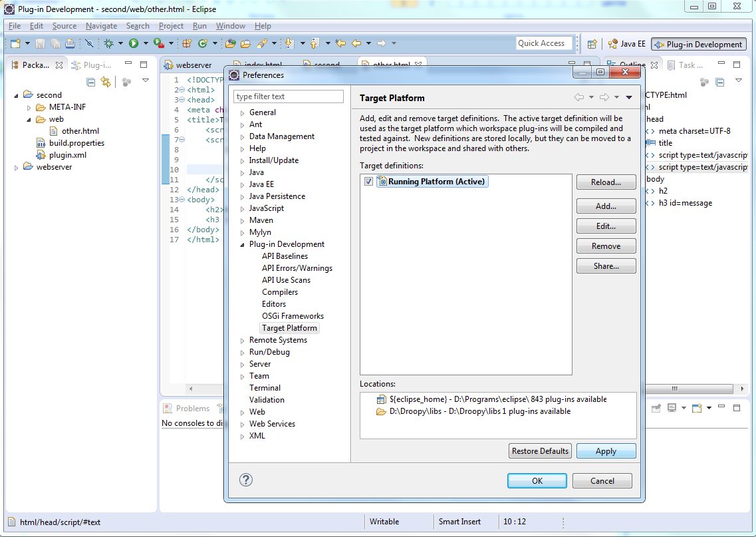Minimize the Outline view panel

pyautogui.click(x=721, y=63)
